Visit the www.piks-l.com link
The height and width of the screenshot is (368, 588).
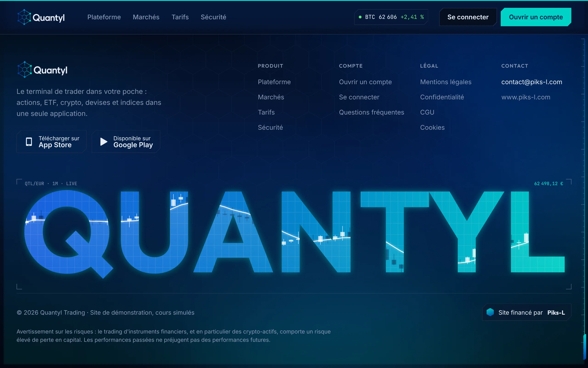(526, 97)
